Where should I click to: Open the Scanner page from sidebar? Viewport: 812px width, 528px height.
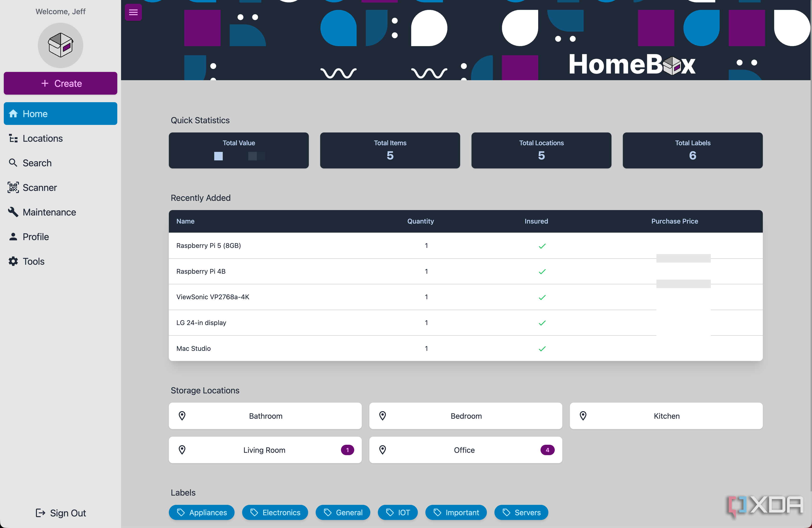[60, 187]
